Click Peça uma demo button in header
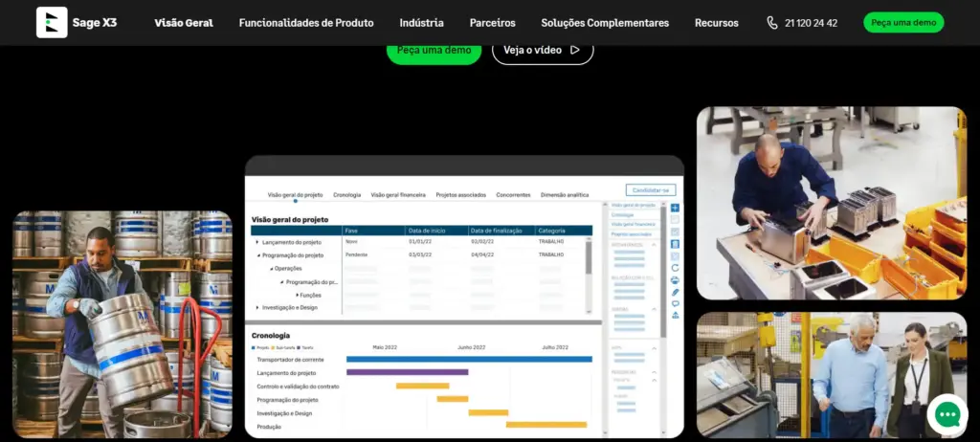The image size is (980, 442). pos(903,23)
